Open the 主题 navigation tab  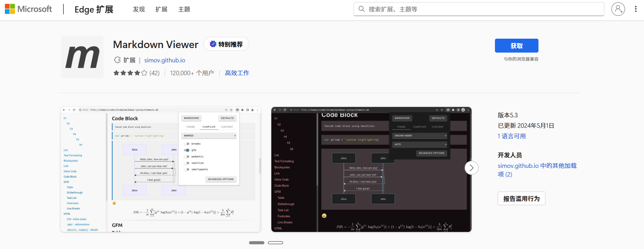pyautogui.click(x=184, y=9)
